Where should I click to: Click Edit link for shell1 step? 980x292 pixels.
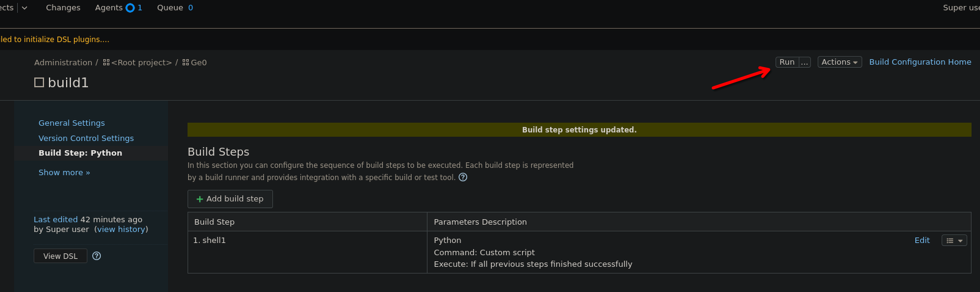(922, 240)
